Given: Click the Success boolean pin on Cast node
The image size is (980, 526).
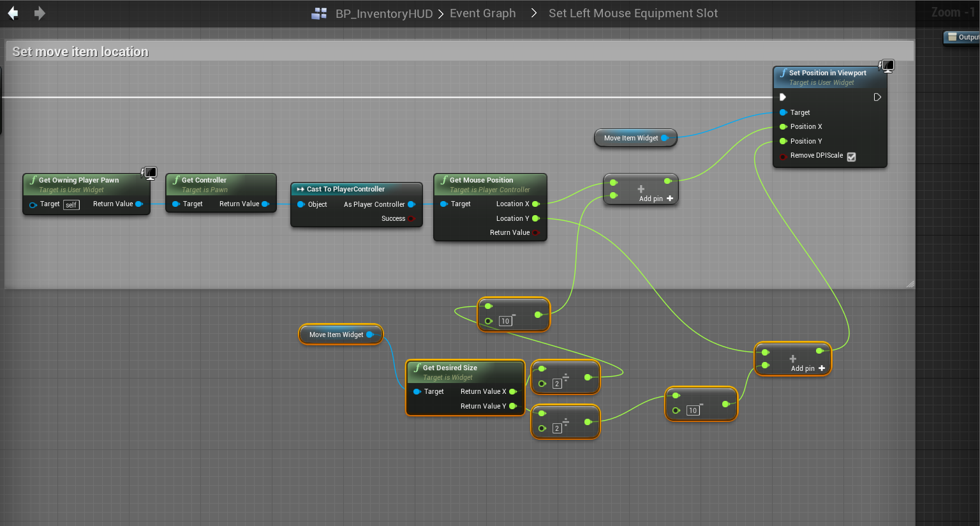Looking at the screenshot, I should coord(411,219).
